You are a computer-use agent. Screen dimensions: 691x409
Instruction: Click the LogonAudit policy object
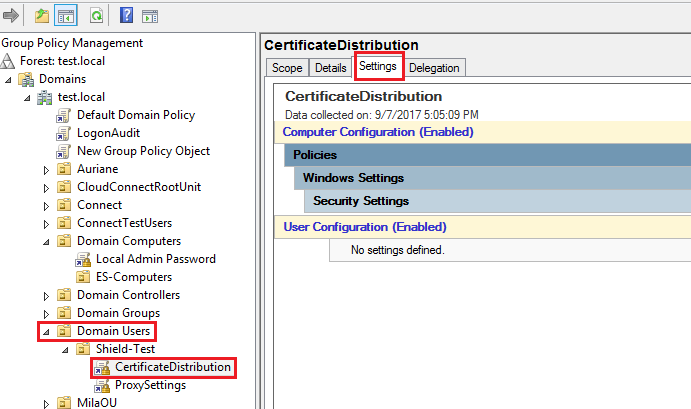[x=108, y=133]
